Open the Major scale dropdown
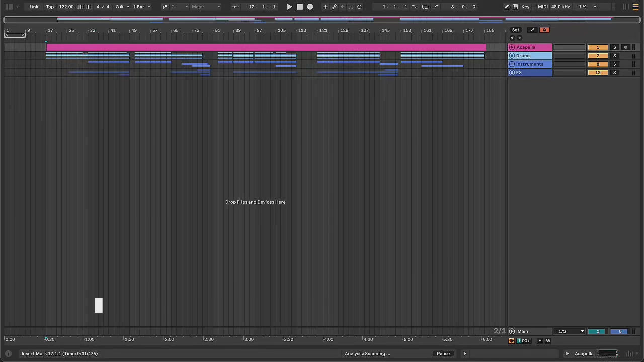This screenshot has width=644, height=362. click(205, 7)
